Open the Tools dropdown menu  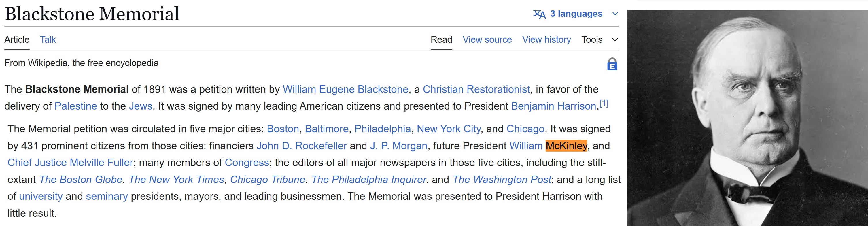tap(599, 40)
